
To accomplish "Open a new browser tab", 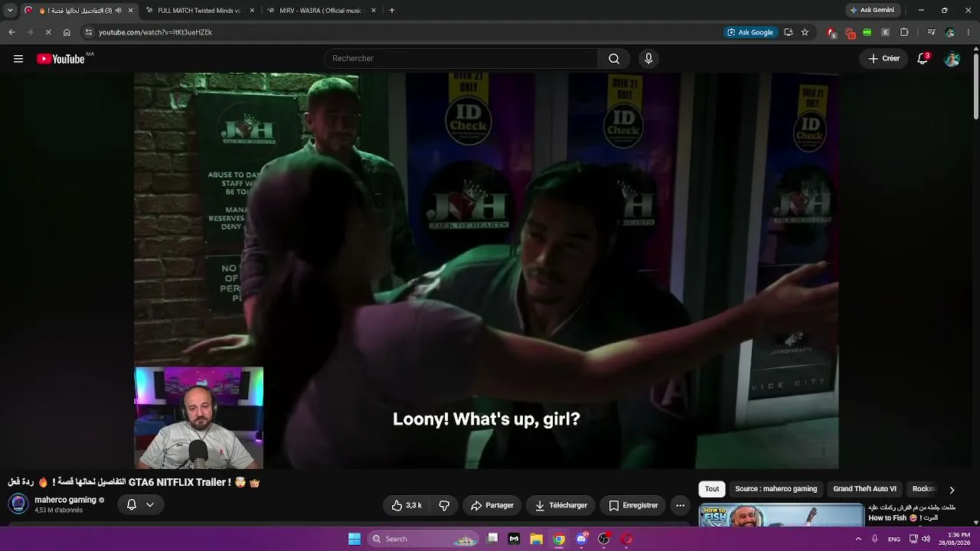I will (x=392, y=10).
